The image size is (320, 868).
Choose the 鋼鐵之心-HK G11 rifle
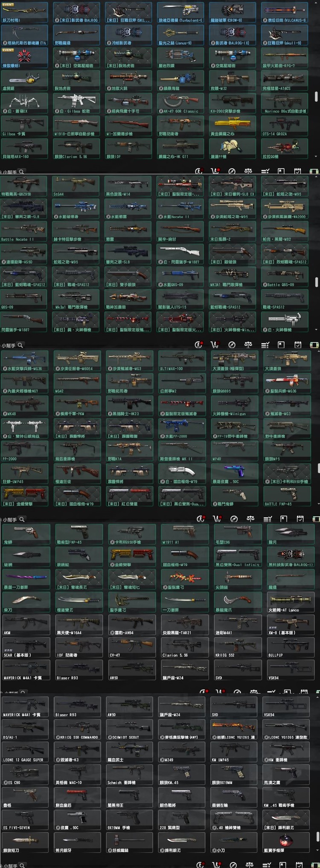(x=180, y=149)
